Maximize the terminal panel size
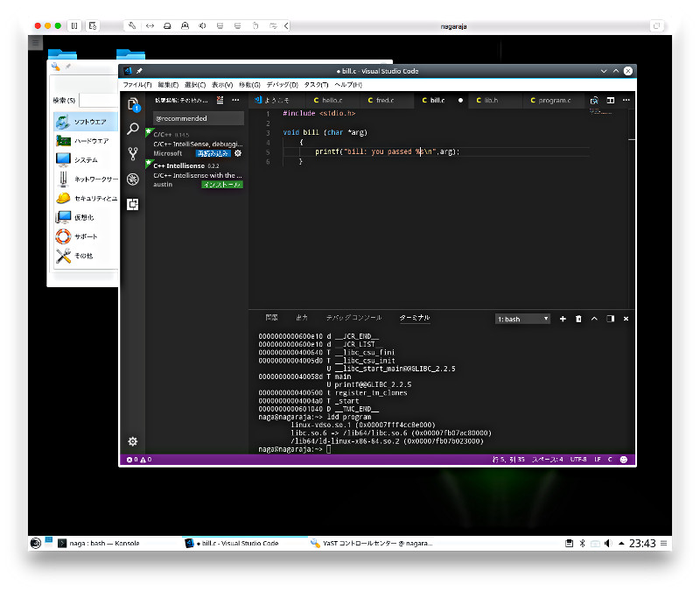The image size is (700, 591). pyautogui.click(x=594, y=319)
